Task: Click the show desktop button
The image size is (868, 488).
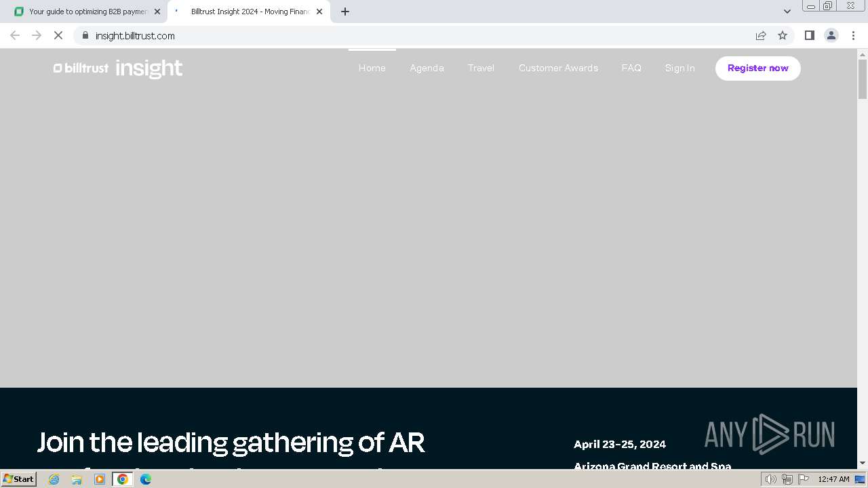Action: pyautogui.click(x=860, y=479)
